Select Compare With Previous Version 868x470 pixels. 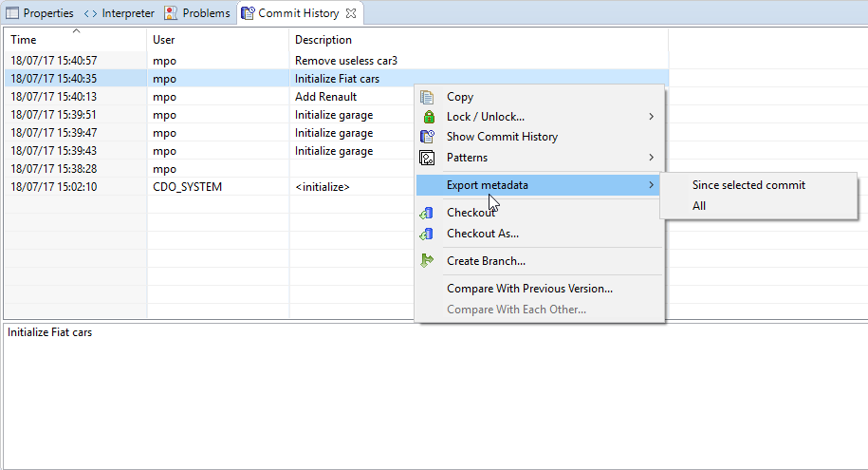tap(529, 289)
